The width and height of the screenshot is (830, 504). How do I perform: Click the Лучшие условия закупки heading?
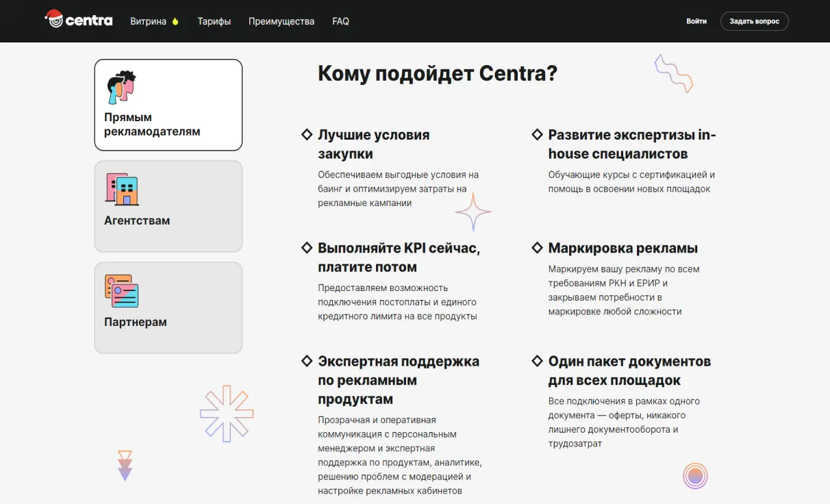[x=374, y=144]
